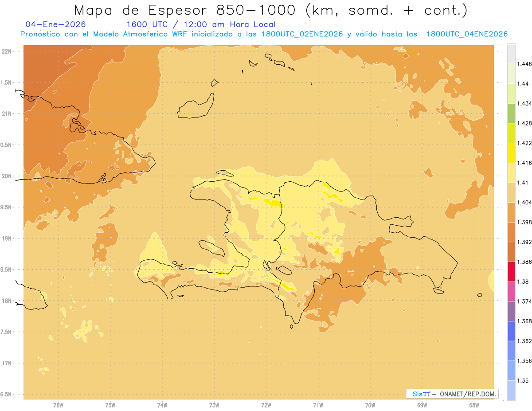The height and width of the screenshot is (411, 532).
Task: Click the '19N' latitude label
Action: (x=7, y=238)
